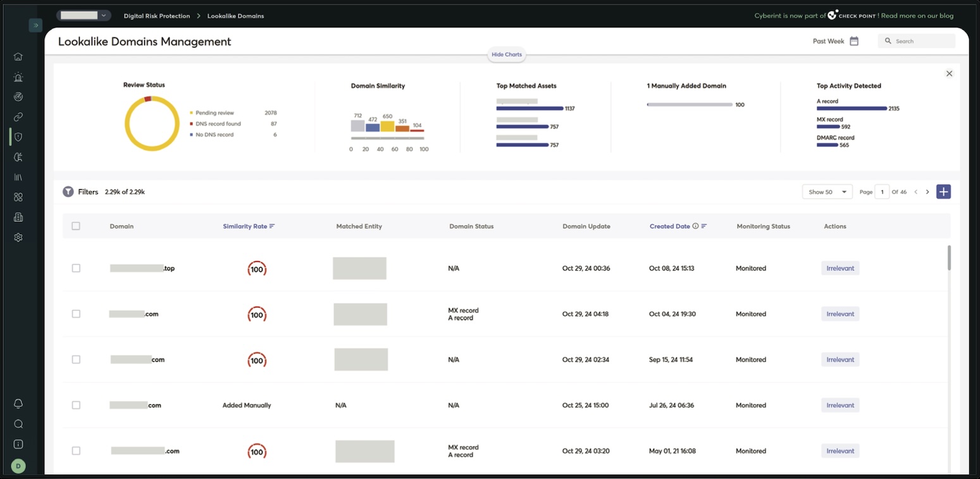Tick the select-all checkbox in table header

click(76, 226)
